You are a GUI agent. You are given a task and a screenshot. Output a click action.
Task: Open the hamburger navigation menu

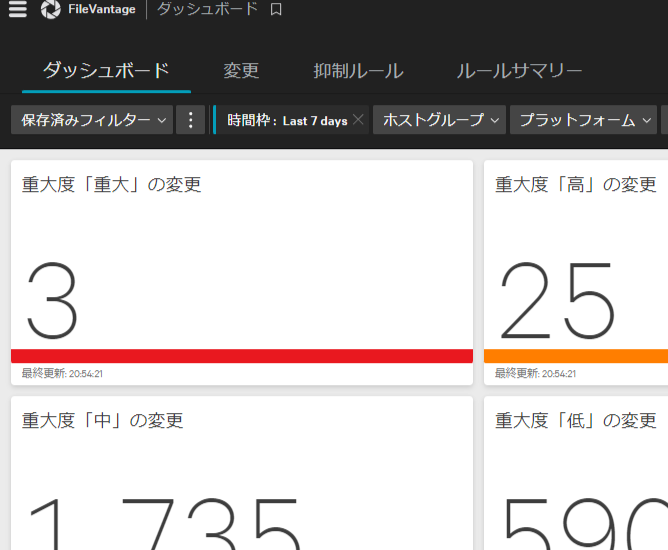coord(18,9)
